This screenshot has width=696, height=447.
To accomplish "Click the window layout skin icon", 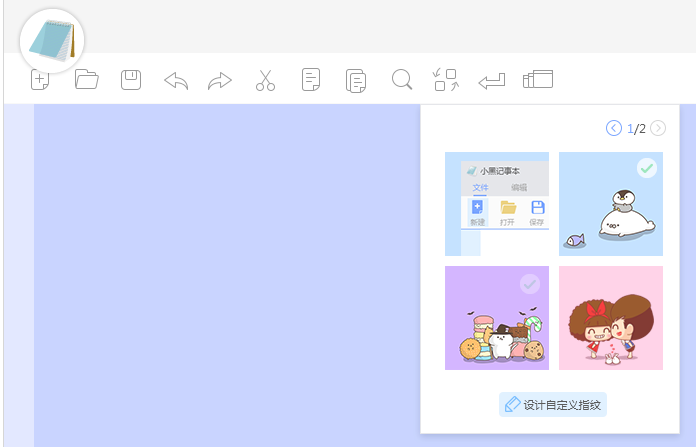I will [538, 80].
